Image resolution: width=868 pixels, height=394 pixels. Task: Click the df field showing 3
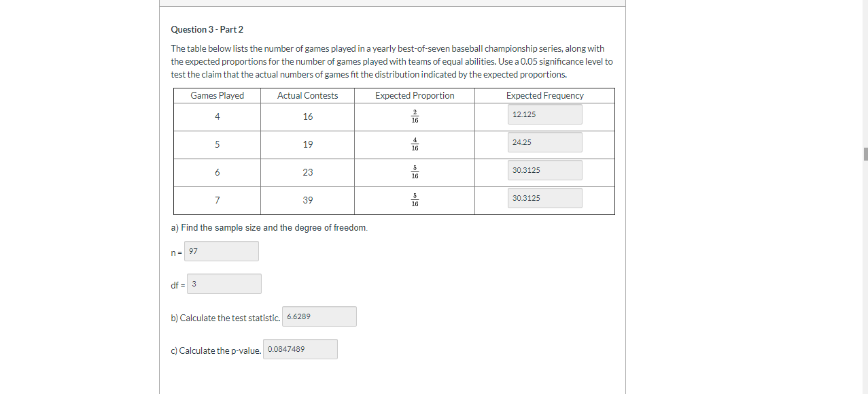[x=224, y=283]
